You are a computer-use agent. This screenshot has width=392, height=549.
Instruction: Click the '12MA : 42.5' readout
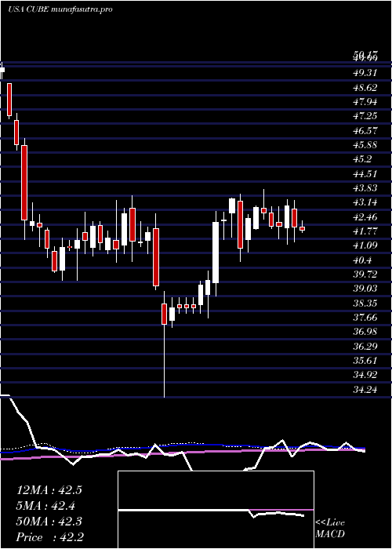click(x=49, y=490)
